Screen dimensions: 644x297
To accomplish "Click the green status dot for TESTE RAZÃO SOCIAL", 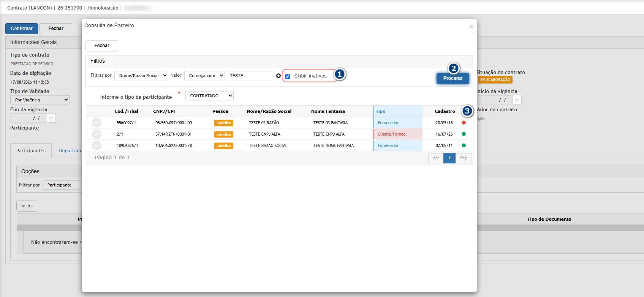I will tap(464, 145).
